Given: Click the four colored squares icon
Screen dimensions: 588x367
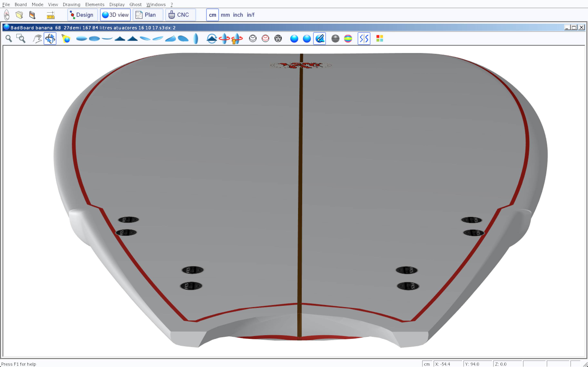Looking at the screenshot, I should point(380,39).
